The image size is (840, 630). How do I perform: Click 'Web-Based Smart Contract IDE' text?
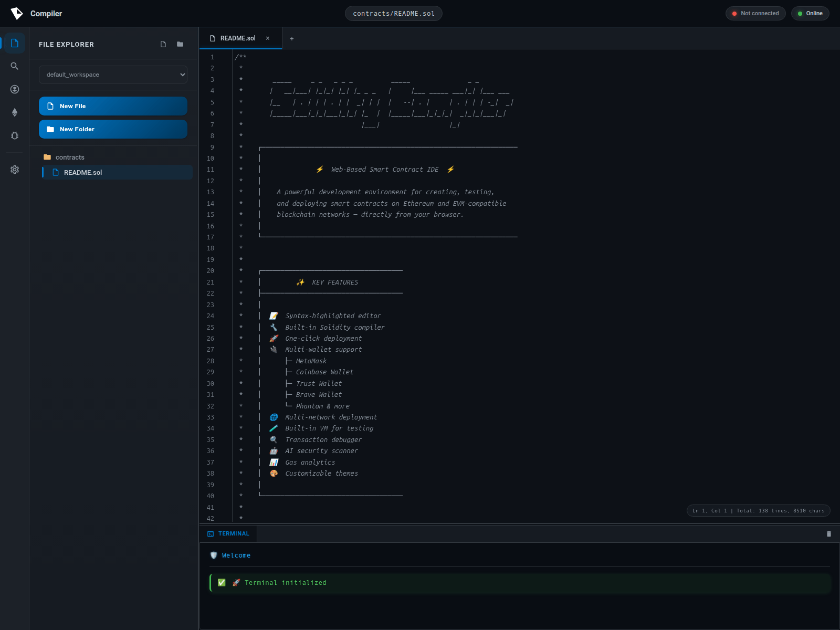[384, 170]
